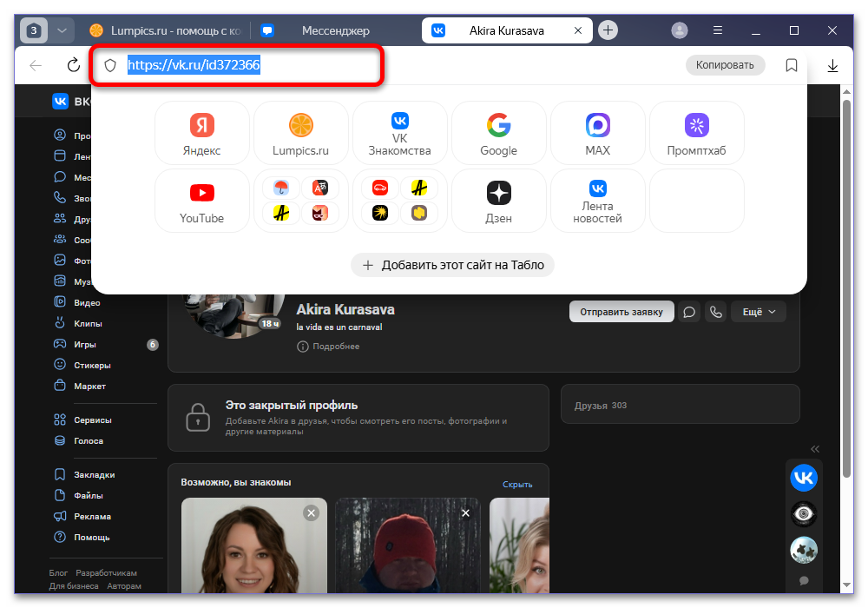Open the first suggested friend photo
Screen dimensions: 868x608
click(254, 545)
